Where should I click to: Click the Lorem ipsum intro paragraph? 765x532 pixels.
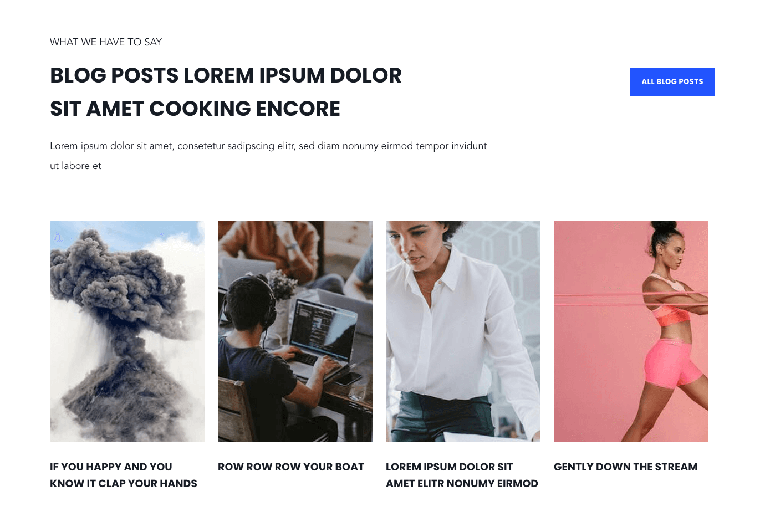(x=268, y=156)
